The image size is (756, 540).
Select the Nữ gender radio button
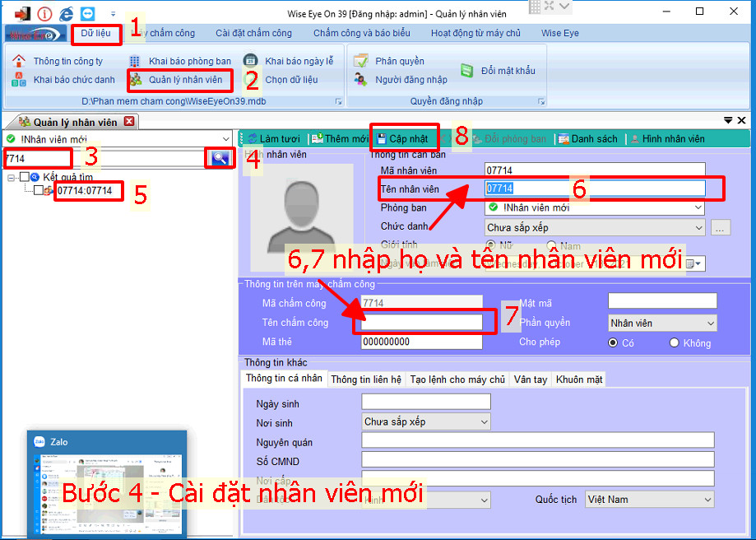point(491,245)
